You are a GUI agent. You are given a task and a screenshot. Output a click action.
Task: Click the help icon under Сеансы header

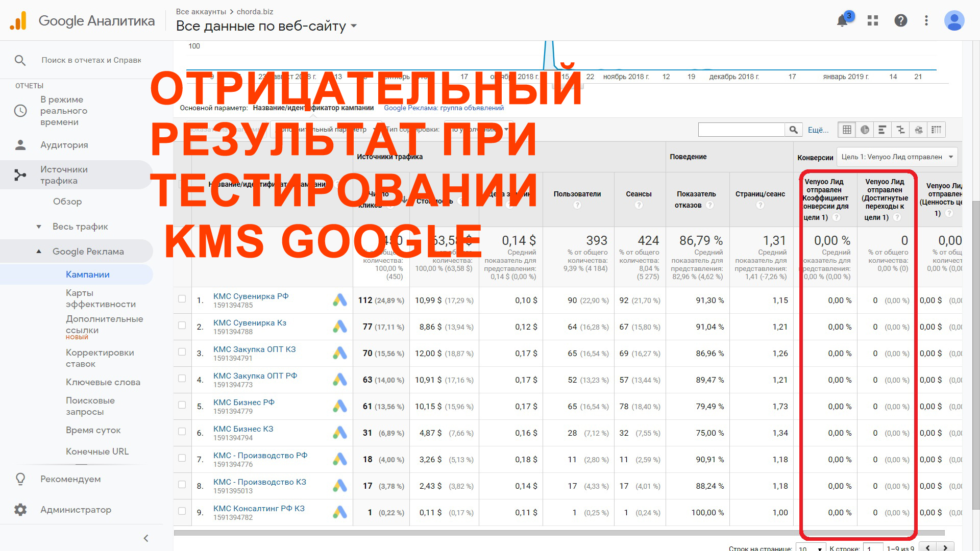click(x=639, y=205)
